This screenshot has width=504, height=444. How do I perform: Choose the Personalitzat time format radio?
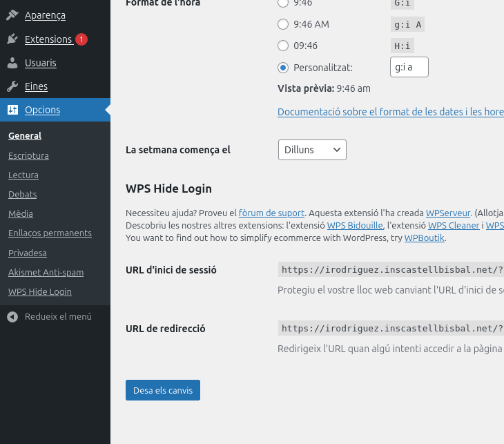click(283, 68)
